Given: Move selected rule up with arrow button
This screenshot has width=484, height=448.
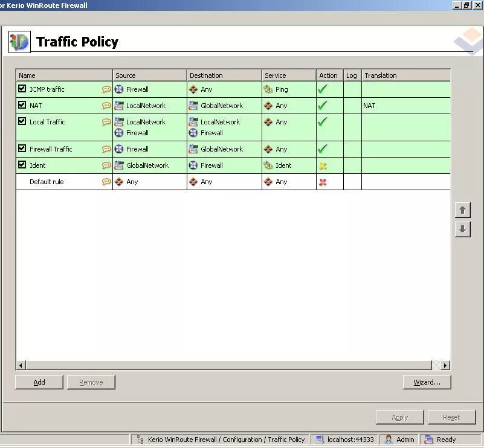Looking at the screenshot, I should [x=462, y=210].
